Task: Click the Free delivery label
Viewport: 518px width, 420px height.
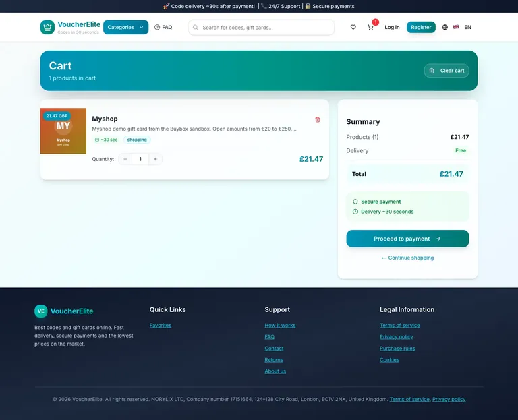Action: coord(461,150)
